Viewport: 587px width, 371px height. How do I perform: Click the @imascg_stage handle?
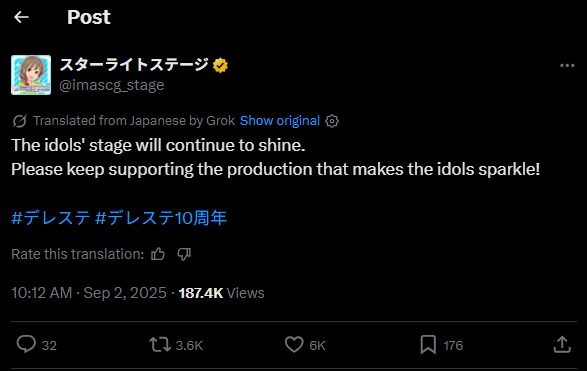(x=112, y=85)
